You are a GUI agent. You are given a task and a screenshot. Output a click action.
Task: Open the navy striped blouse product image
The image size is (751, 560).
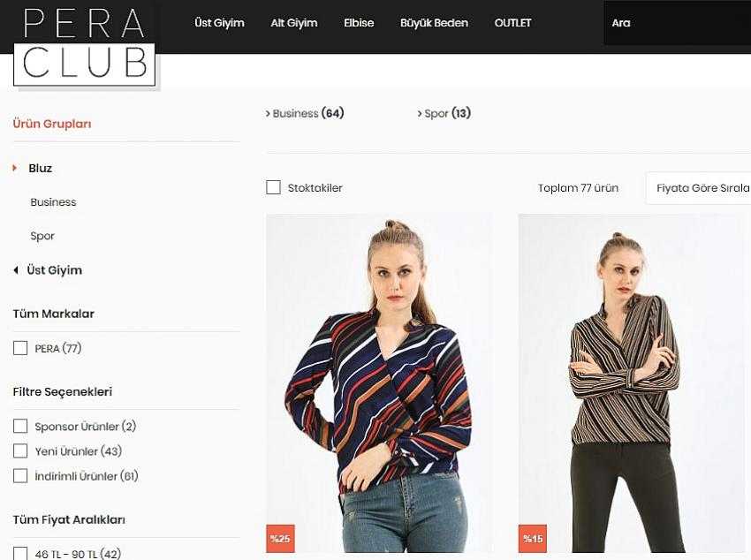pyautogui.click(x=379, y=383)
